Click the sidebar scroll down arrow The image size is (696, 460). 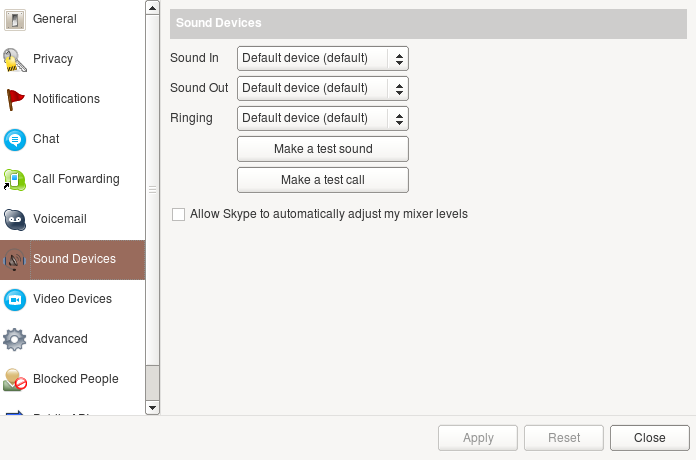coord(152,408)
